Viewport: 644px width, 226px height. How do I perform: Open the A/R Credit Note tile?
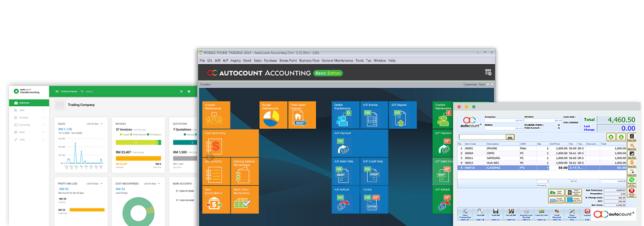pyautogui.click(x=374, y=171)
